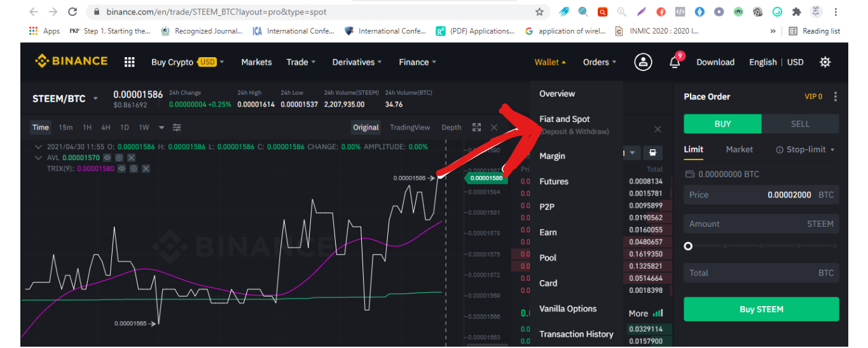
Task: Select the SELL side toggle
Action: 800,124
